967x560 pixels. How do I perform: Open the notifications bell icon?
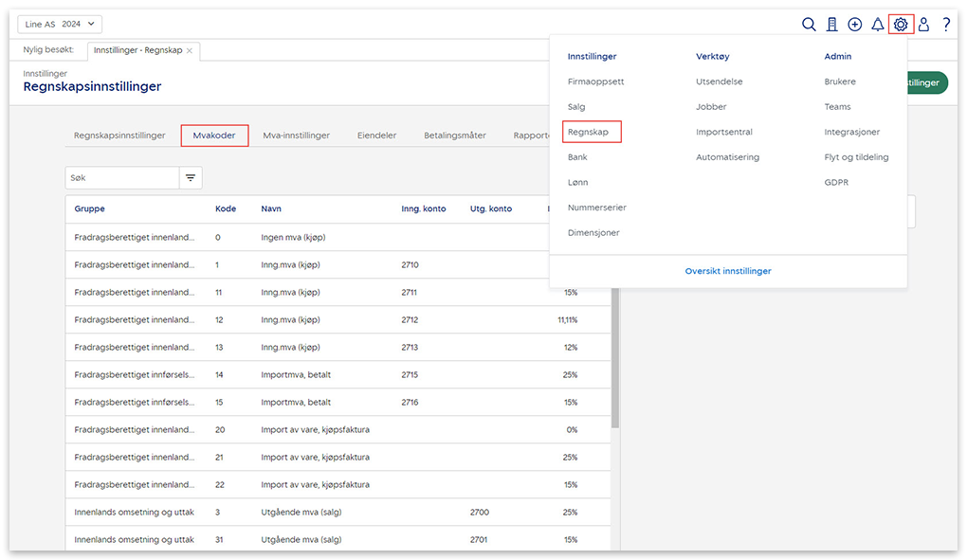(878, 25)
